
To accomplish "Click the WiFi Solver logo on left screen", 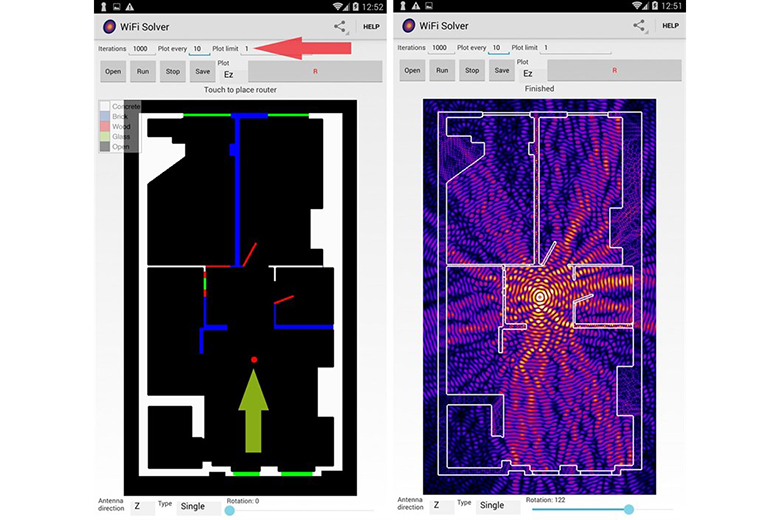I will [x=112, y=27].
